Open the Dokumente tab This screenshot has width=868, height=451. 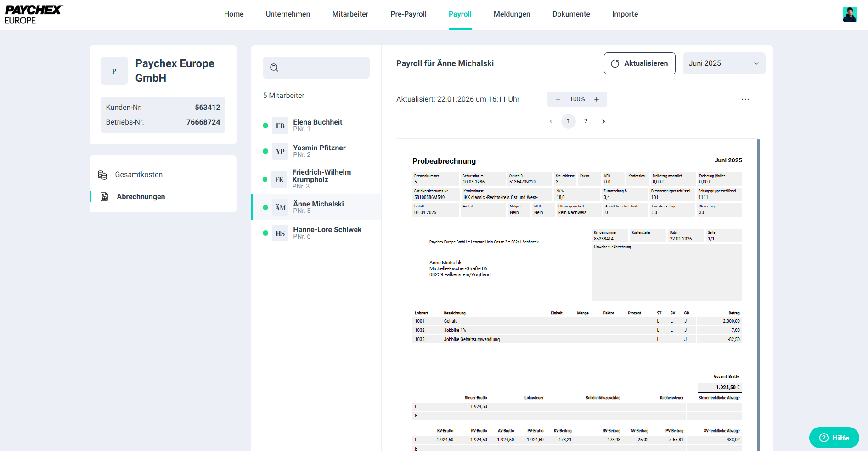571,14
